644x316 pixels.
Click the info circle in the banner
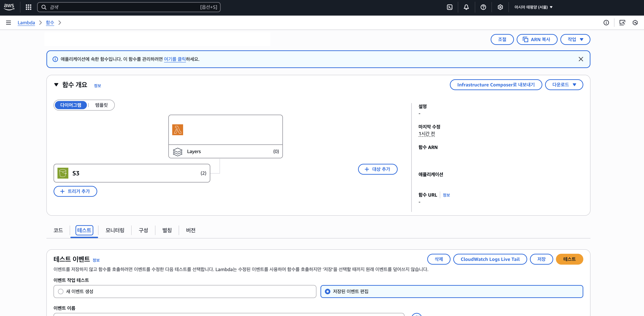pos(55,59)
